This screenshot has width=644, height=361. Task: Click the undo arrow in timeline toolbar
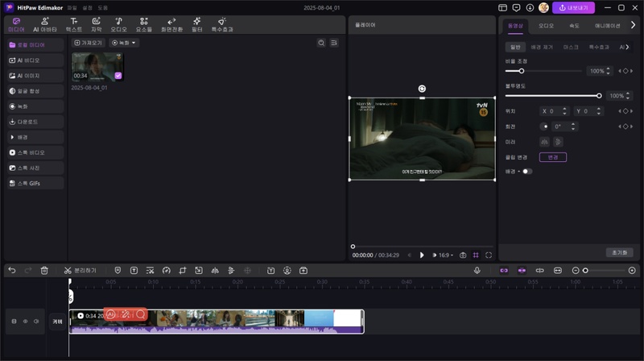click(x=12, y=271)
